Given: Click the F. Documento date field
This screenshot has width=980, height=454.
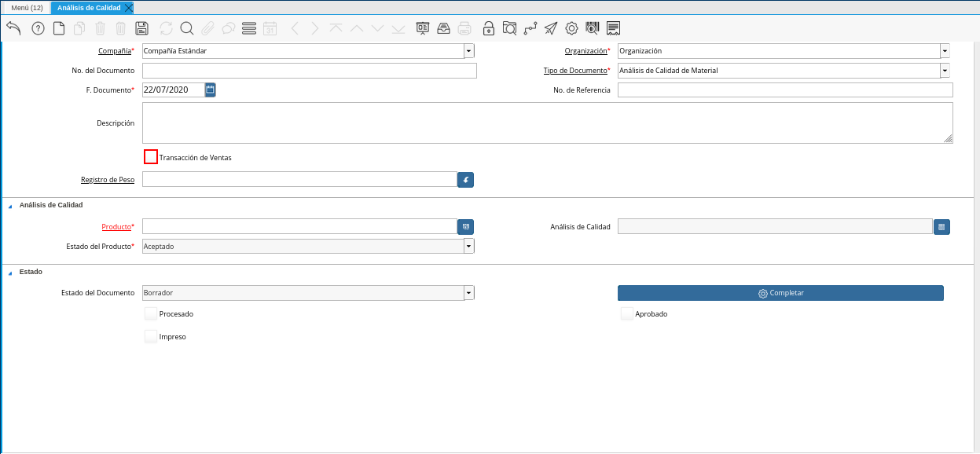Looking at the screenshot, I should (174, 90).
